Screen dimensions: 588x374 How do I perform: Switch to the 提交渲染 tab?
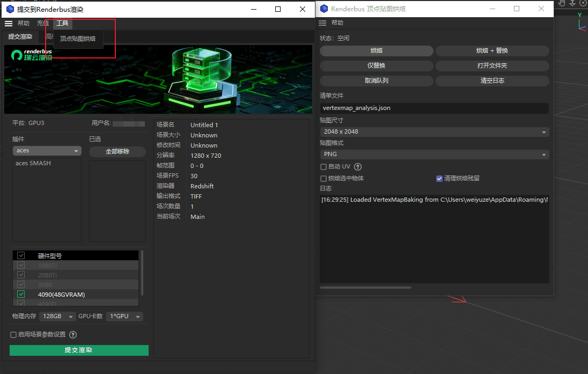click(20, 36)
